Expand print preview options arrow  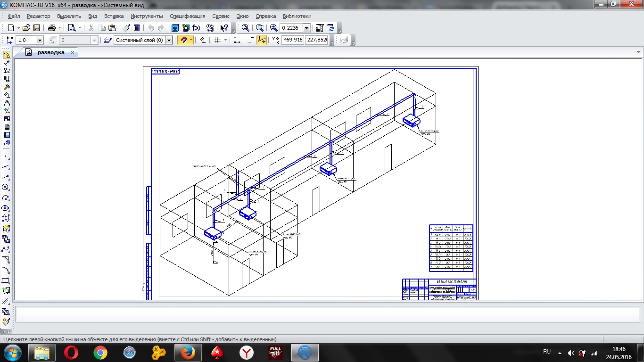[79, 28]
